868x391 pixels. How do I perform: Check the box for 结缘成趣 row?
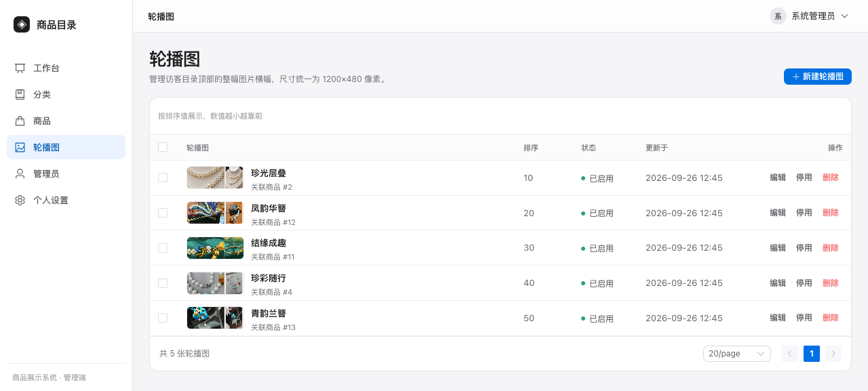163,248
